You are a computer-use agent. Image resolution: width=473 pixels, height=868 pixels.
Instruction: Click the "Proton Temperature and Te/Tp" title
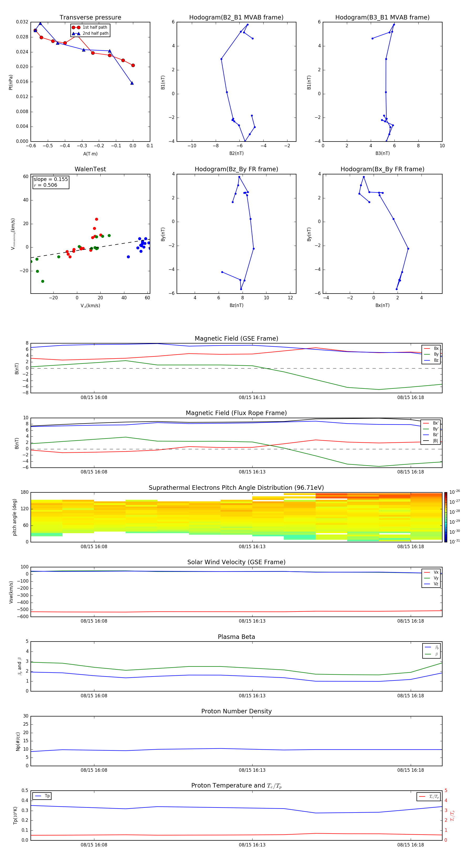click(x=236, y=786)
